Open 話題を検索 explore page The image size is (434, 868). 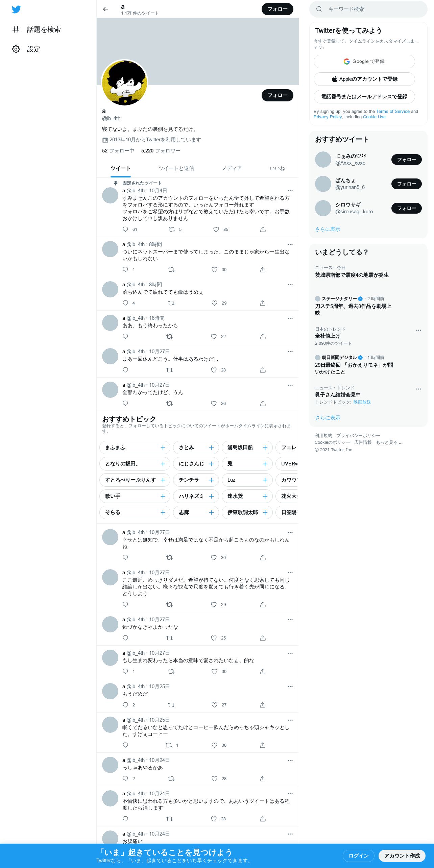pos(37,29)
